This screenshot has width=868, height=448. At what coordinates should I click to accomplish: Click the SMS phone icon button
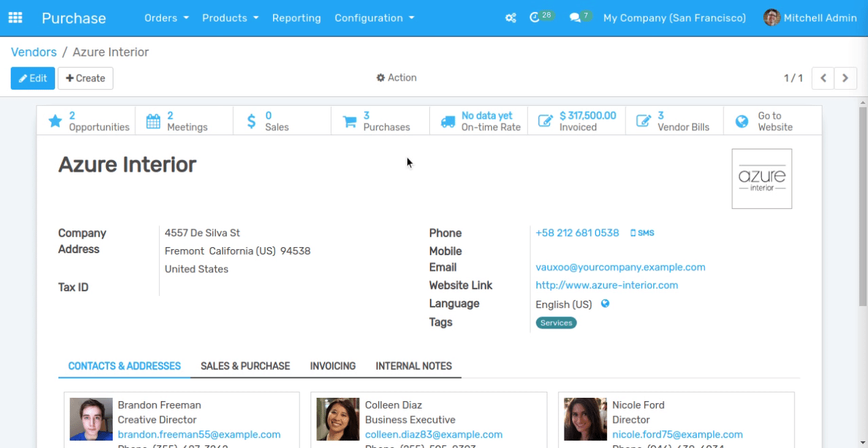pyautogui.click(x=642, y=233)
